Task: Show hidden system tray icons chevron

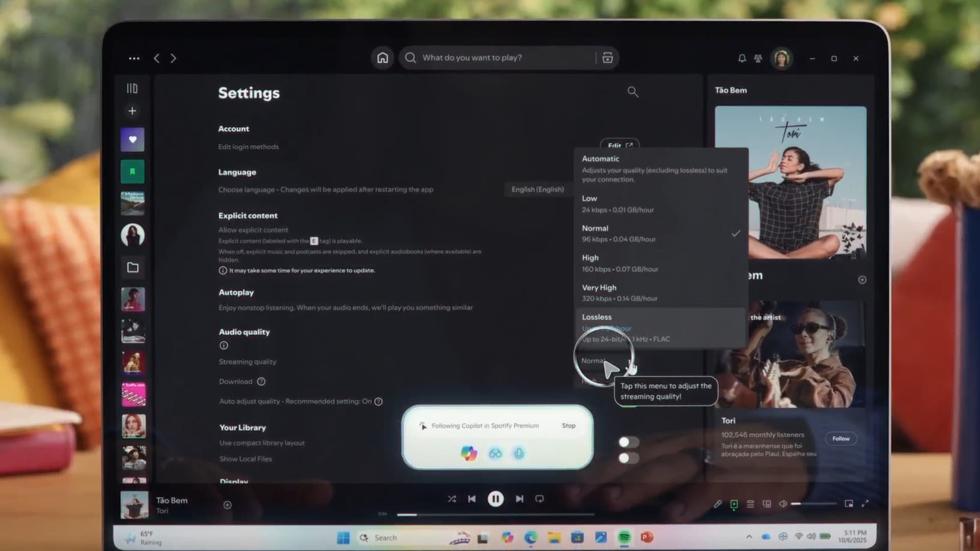Action: pyautogui.click(x=749, y=537)
